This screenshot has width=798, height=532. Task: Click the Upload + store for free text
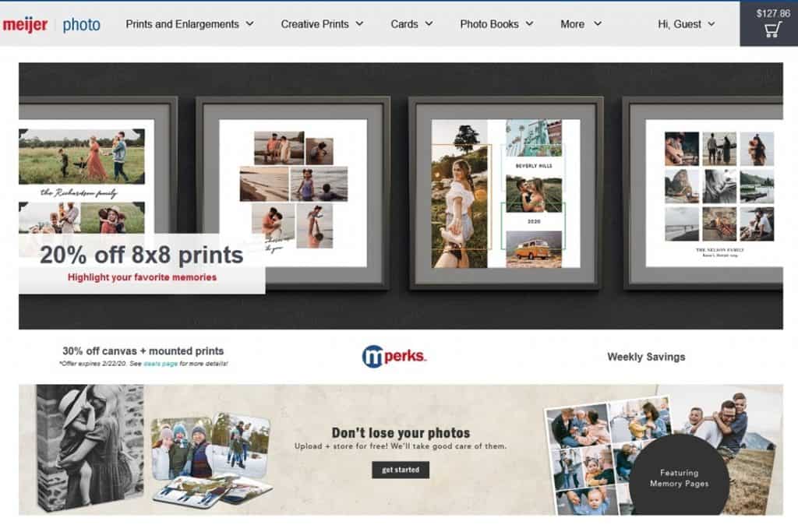point(401,446)
